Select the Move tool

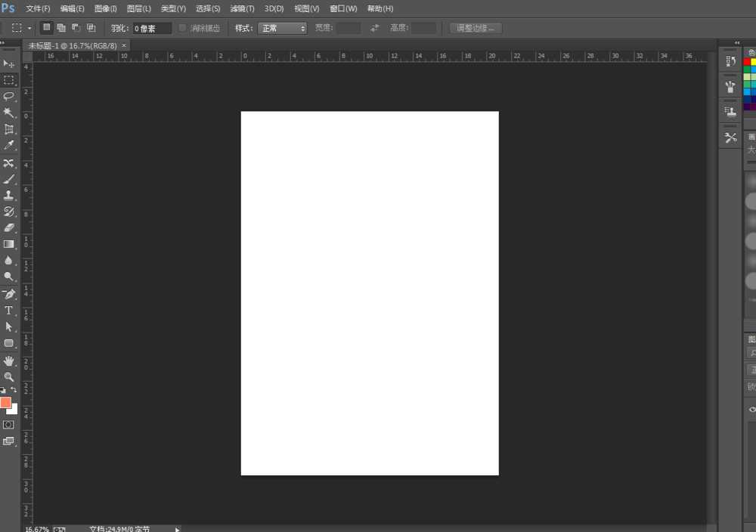pos(9,63)
